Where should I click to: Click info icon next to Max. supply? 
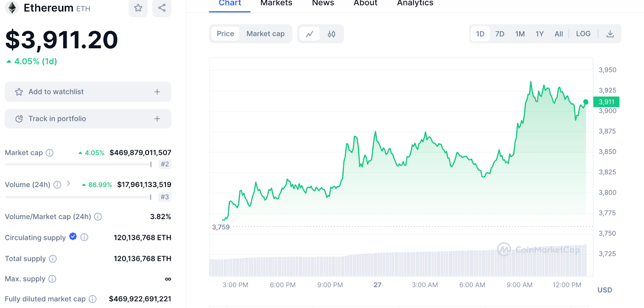click(x=52, y=279)
